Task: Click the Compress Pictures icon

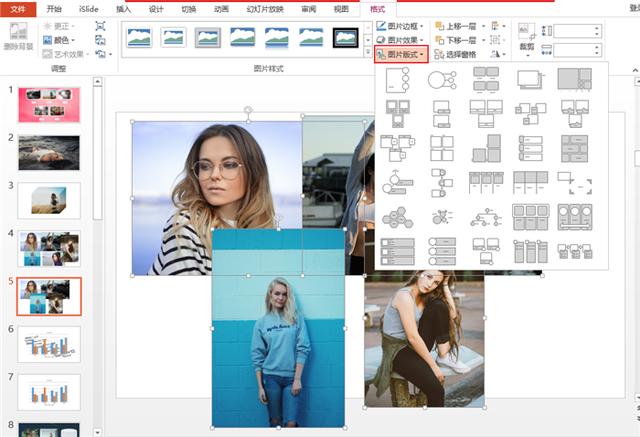Action: [x=100, y=27]
